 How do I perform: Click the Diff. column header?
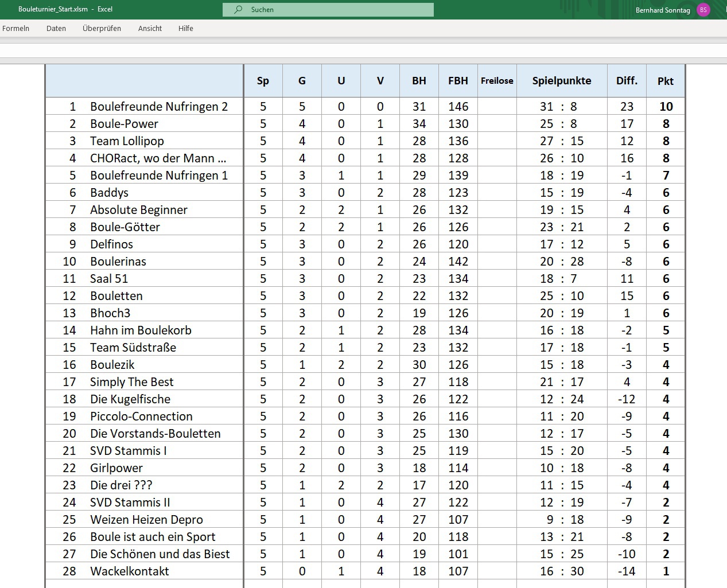click(x=627, y=81)
